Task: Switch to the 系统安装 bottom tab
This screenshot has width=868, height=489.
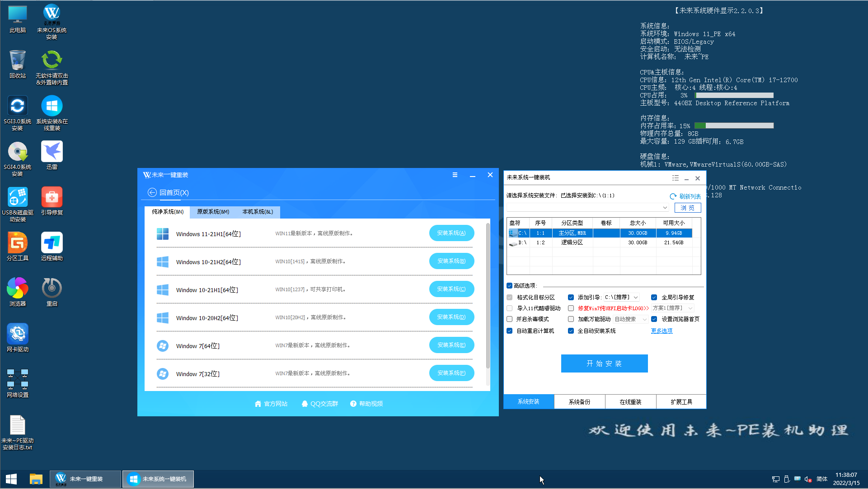Action: (x=529, y=402)
